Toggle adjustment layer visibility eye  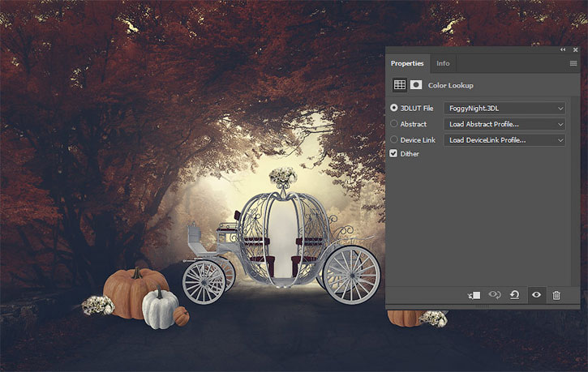[536, 295]
